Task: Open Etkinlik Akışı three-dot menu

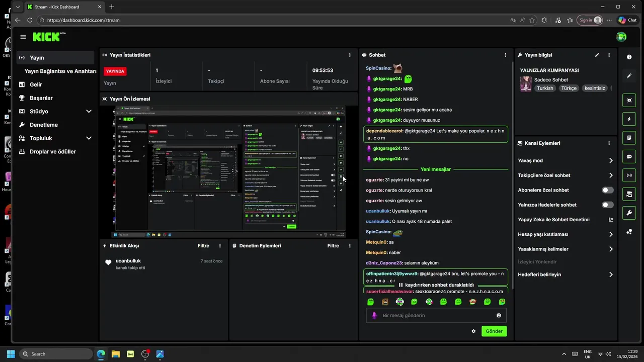Action: click(x=220, y=246)
